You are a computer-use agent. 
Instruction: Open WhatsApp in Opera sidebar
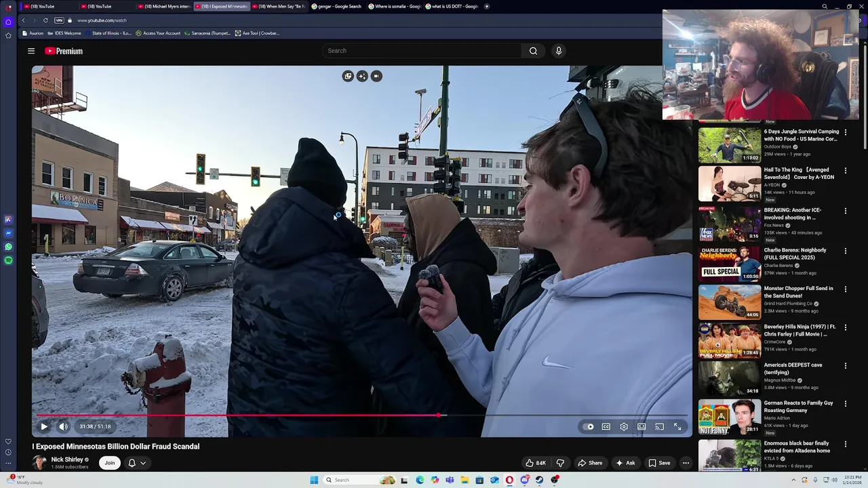(x=8, y=247)
